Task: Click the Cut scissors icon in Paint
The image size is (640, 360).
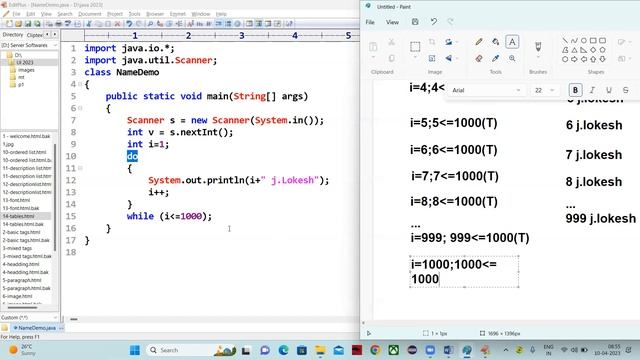Action: pos(391,42)
